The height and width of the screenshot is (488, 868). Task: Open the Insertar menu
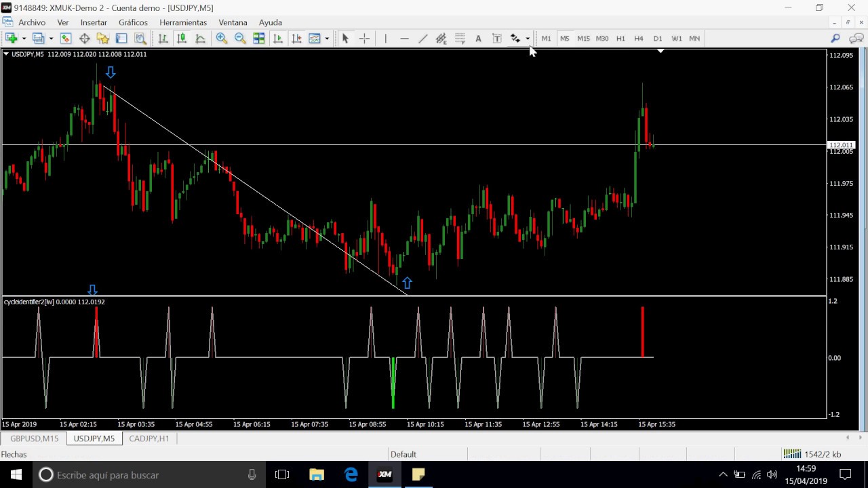tap(94, 22)
